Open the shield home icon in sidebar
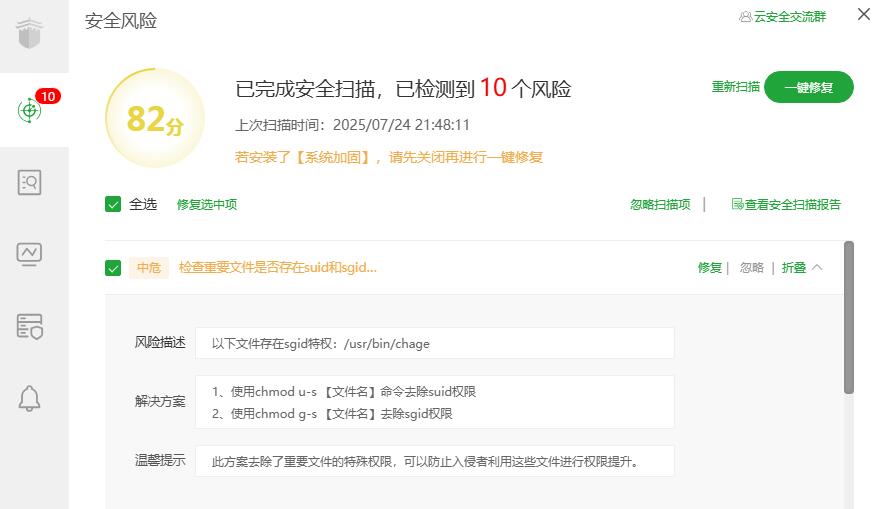 29,34
